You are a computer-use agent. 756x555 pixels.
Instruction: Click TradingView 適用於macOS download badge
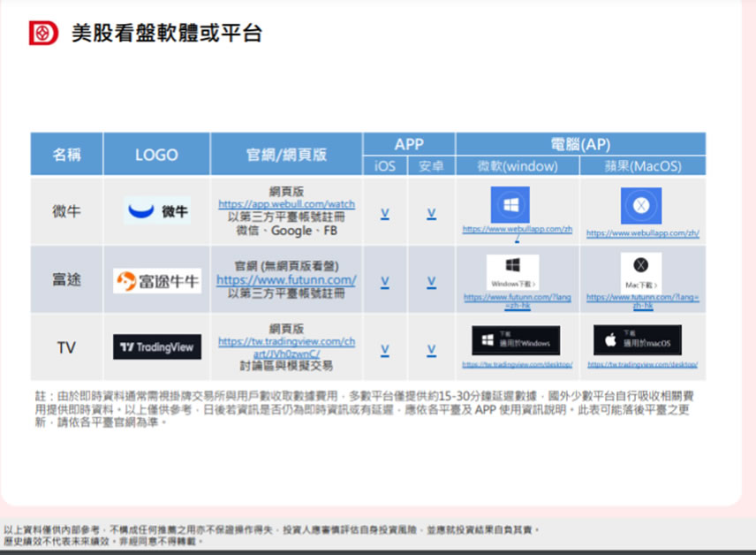coord(638,340)
